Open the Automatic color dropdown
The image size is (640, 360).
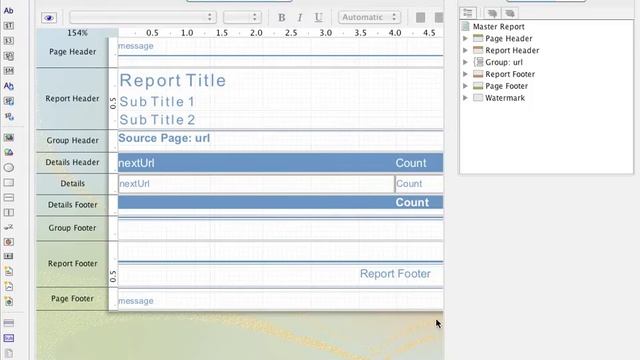(369, 17)
